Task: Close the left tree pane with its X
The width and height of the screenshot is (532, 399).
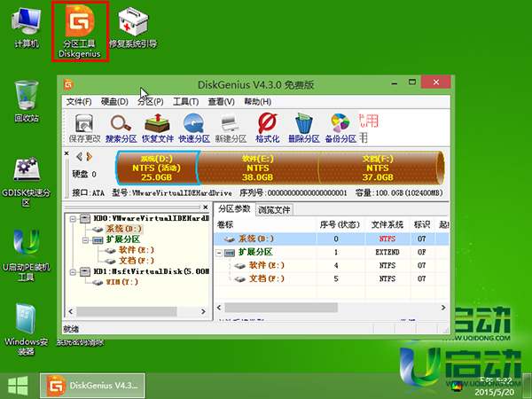Action: [x=206, y=207]
